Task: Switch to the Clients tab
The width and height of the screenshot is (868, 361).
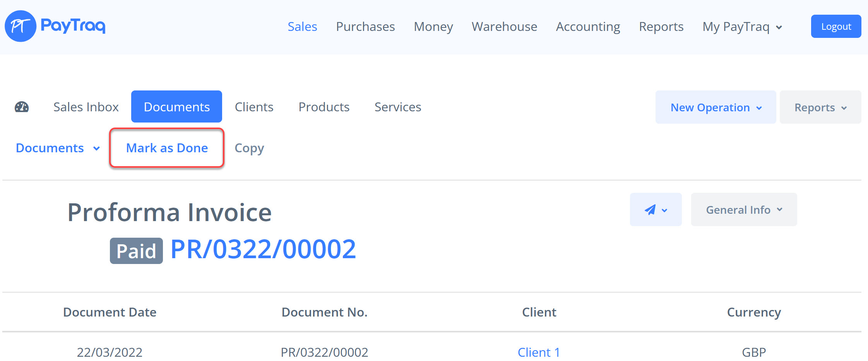Action: [254, 107]
